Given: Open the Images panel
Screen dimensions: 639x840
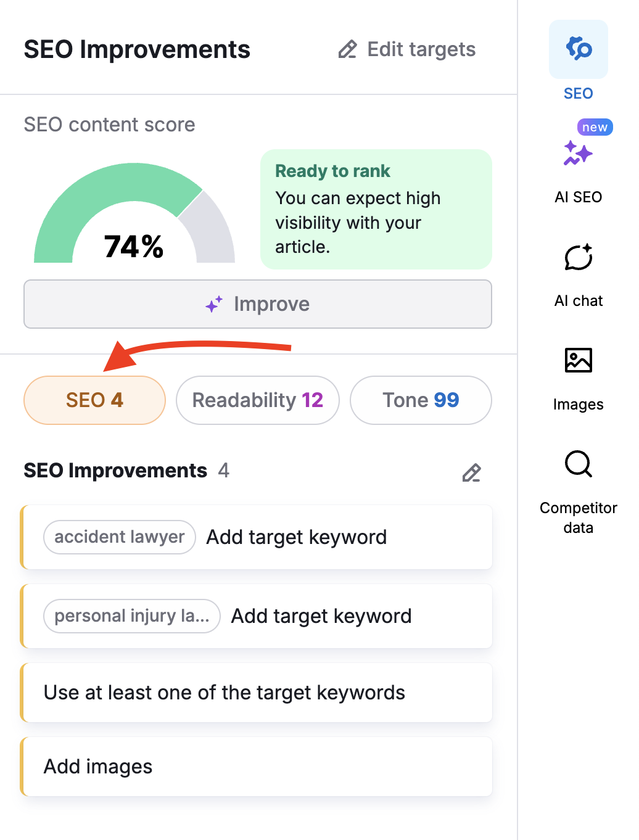Looking at the screenshot, I should coord(578,361).
